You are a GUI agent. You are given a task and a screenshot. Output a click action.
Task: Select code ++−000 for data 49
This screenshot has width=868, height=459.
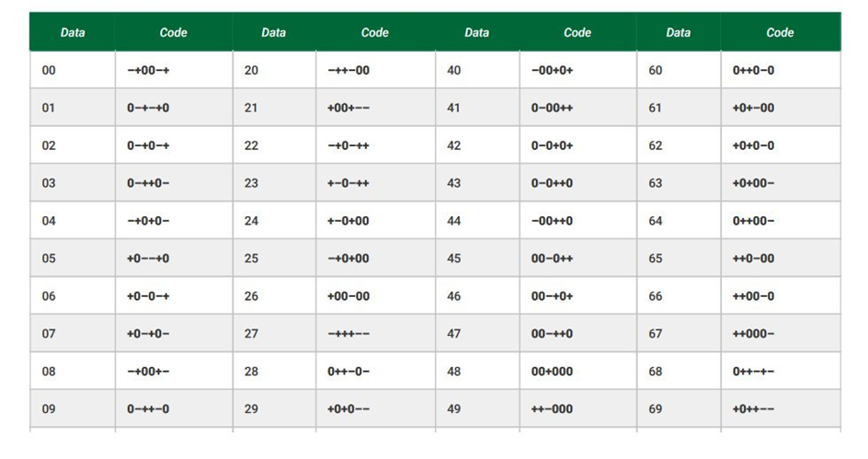coord(552,409)
